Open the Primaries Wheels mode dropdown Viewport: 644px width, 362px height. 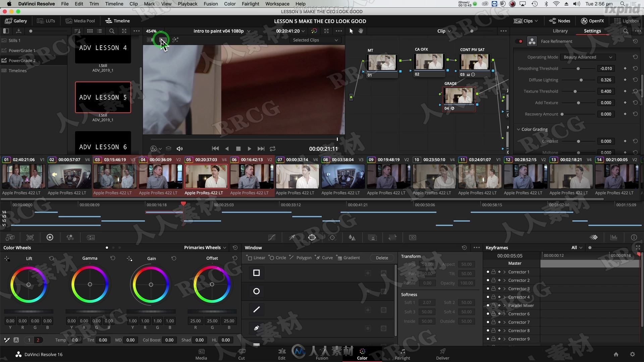(205, 248)
